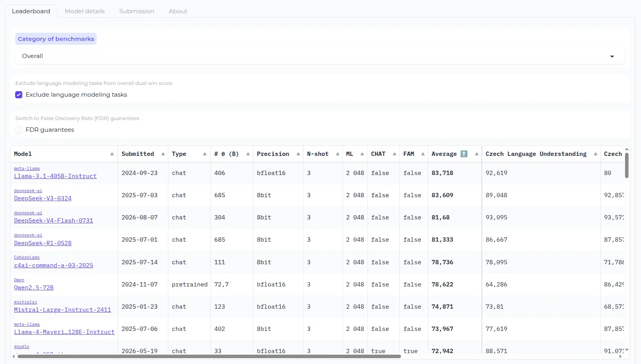The width and height of the screenshot is (641, 364).
Task: Open the Llama-3.1-405B-Instruct model link
Action: pos(55,176)
